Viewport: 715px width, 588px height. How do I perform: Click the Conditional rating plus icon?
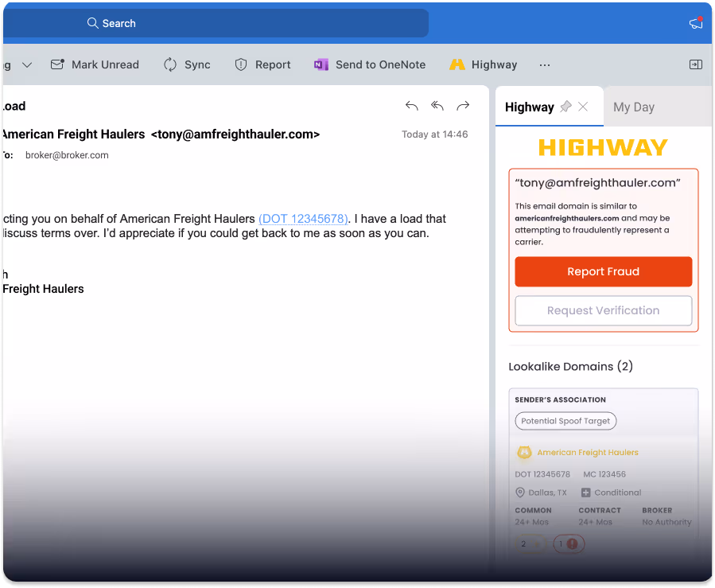point(586,493)
